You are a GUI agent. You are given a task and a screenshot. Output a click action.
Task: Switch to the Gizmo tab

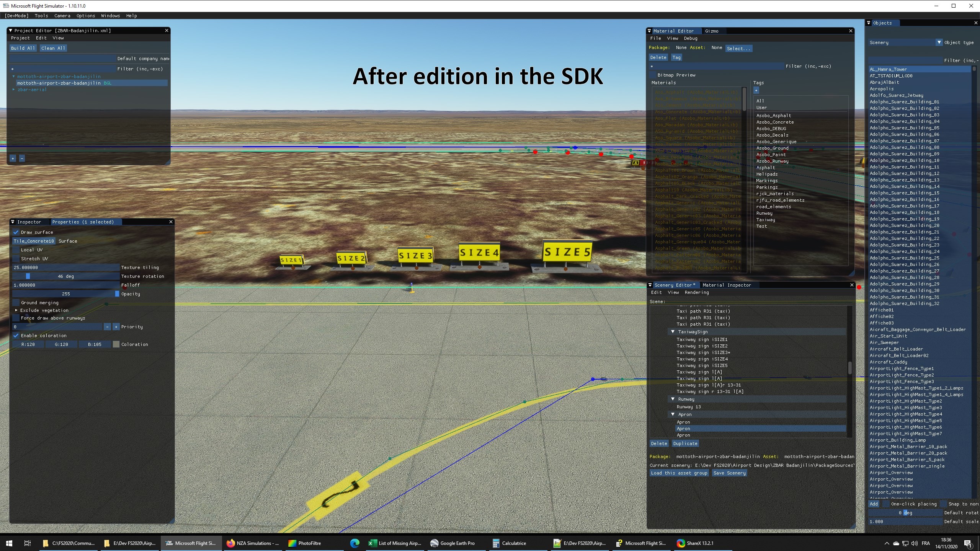(711, 31)
